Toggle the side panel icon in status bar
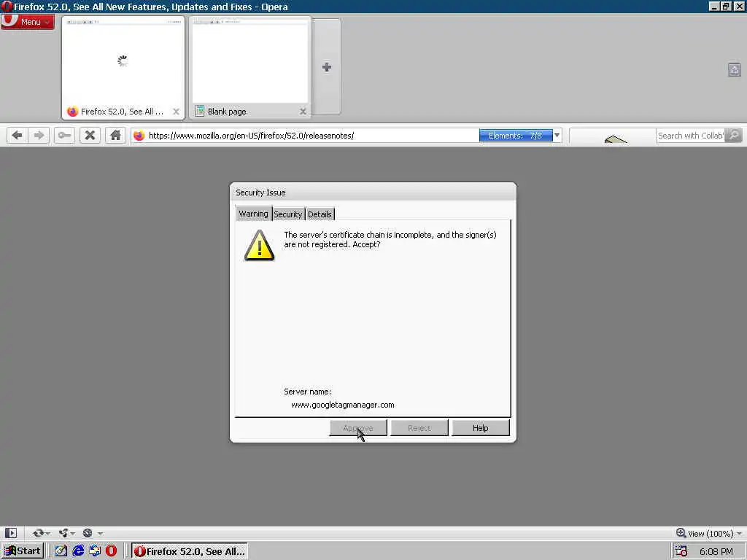Image resolution: width=747 pixels, height=560 pixels. tap(11, 533)
